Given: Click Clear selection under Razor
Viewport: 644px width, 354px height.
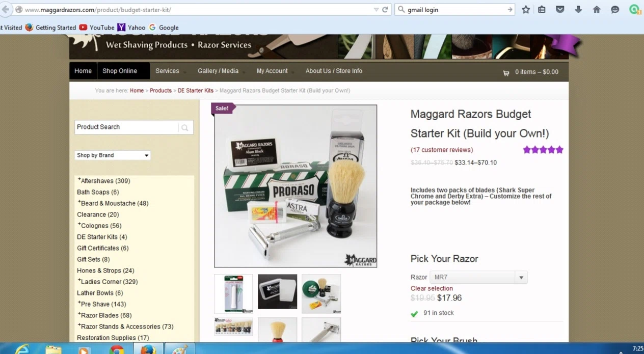Looking at the screenshot, I should pos(432,288).
